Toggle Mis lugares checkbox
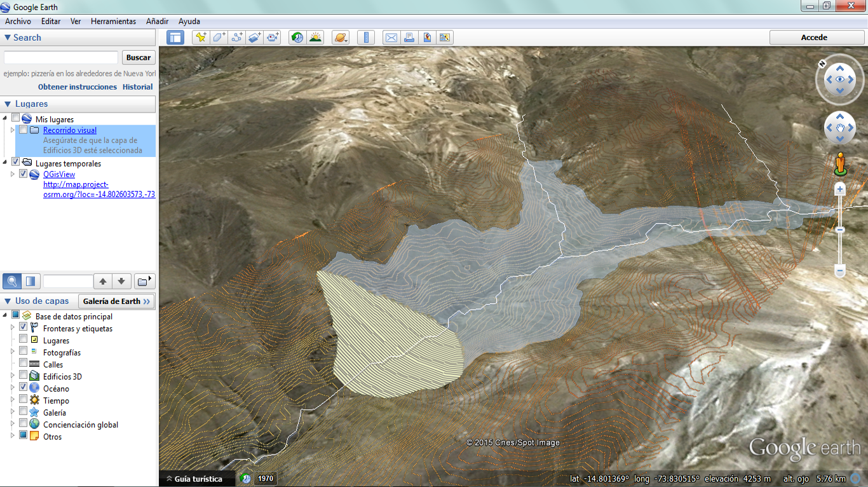Screen dimensions: 868x487 (16, 118)
